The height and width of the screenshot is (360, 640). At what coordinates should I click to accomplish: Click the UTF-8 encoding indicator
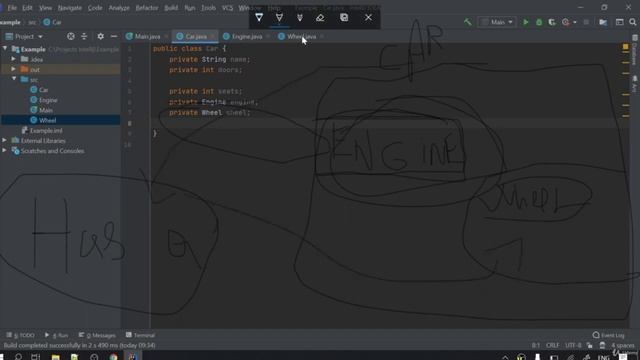[573, 345]
